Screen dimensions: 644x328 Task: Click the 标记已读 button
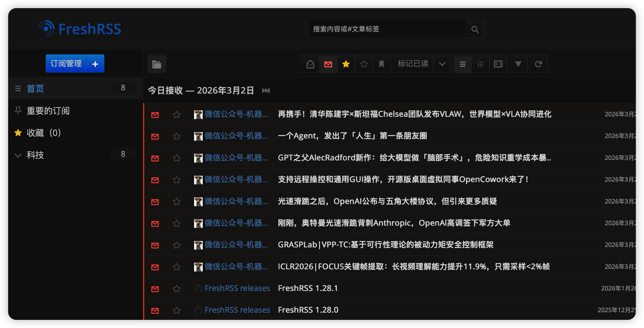pos(413,63)
